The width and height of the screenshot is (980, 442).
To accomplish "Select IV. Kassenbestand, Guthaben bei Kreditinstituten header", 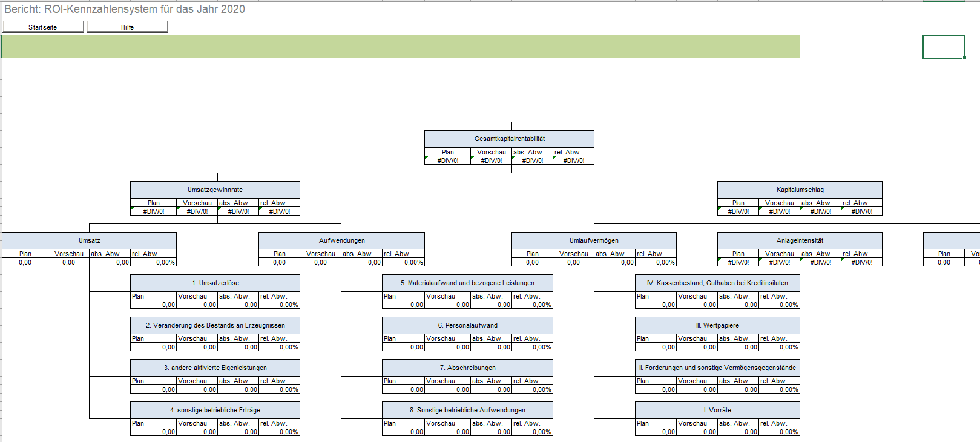I will [x=717, y=283].
